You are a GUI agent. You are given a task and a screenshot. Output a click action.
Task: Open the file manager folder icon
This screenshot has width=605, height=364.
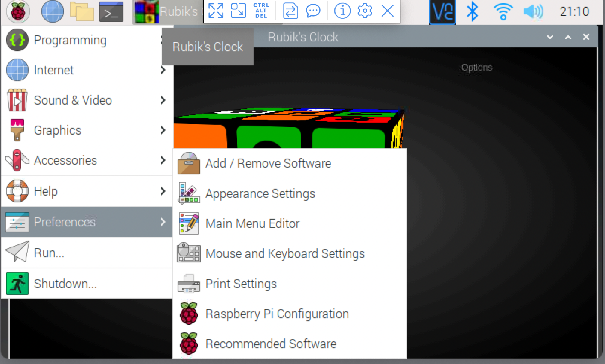click(x=82, y=12)
